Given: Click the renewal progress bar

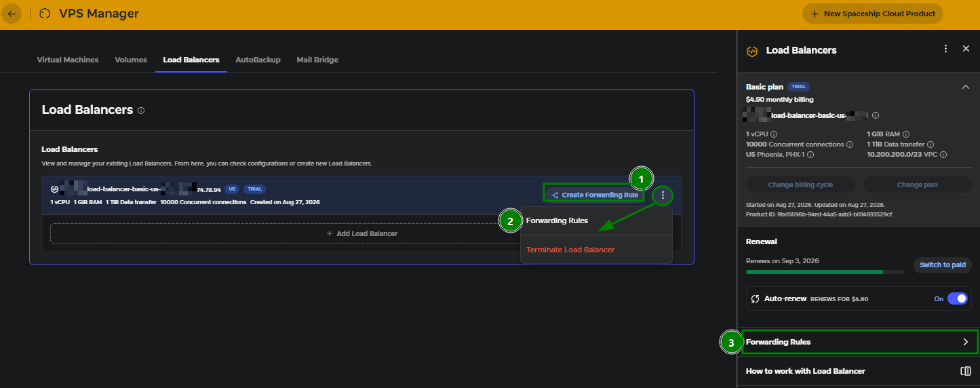Looking at the screenshot, I should 825,272.
